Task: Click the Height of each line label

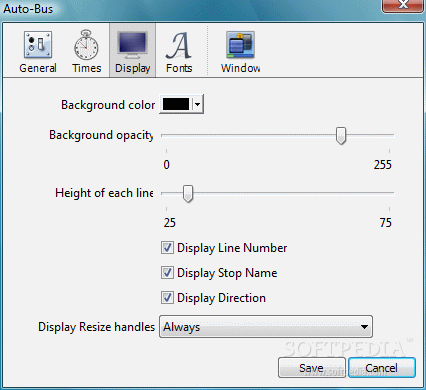Action: [104, 193]
